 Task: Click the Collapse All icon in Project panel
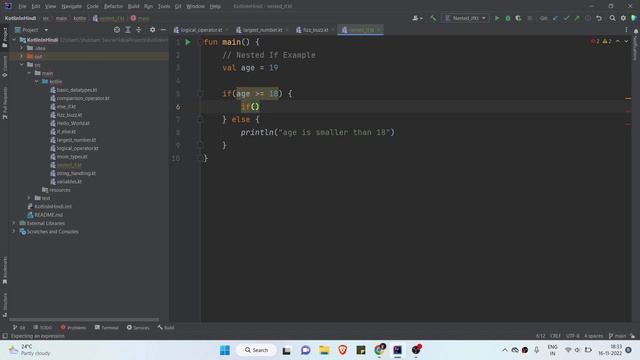pyautogui.click(x=139, y=30)
